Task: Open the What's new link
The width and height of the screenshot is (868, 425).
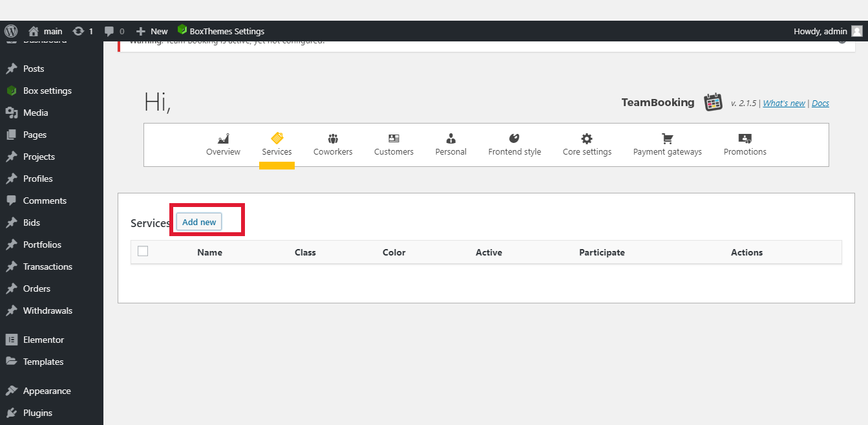Action: [784, 103]
